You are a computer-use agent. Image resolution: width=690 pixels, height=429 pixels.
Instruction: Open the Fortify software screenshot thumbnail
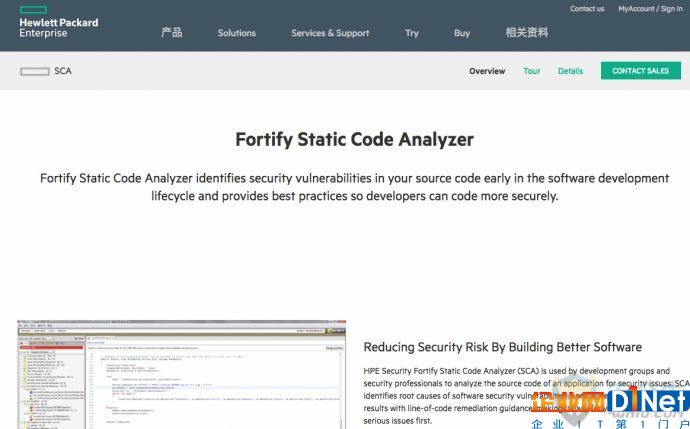point(181,374)
